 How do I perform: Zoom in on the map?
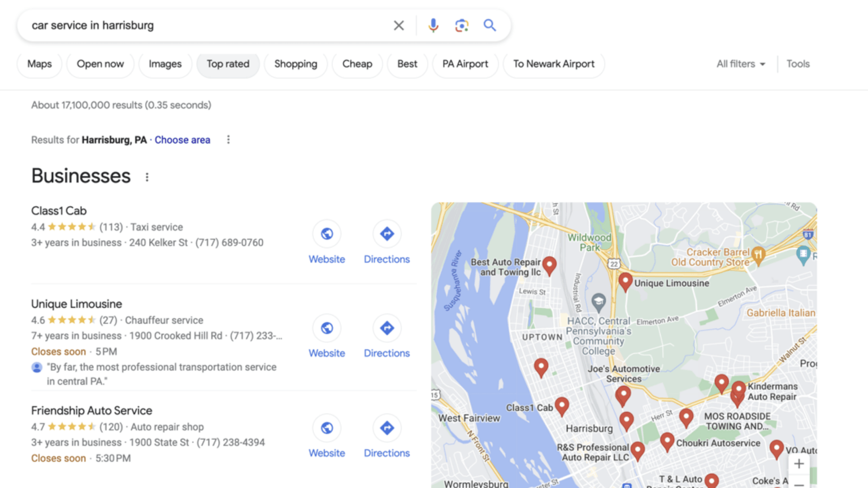point(798,463)
